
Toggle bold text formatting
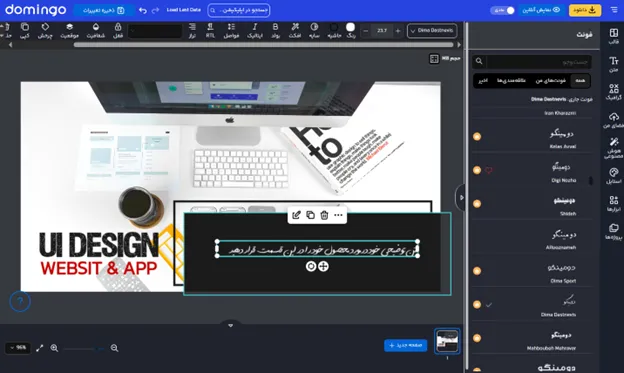pyautogui.click(x=275, y=31)
